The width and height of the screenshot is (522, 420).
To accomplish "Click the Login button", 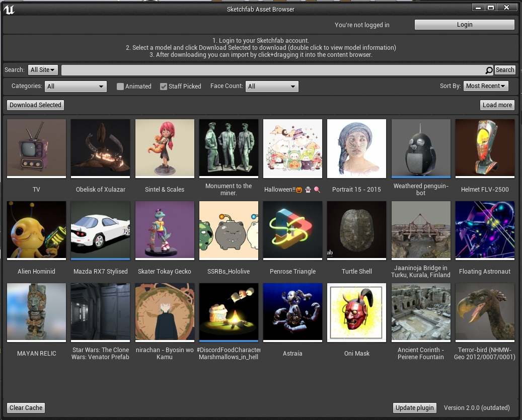I will (x=465, y=25).
